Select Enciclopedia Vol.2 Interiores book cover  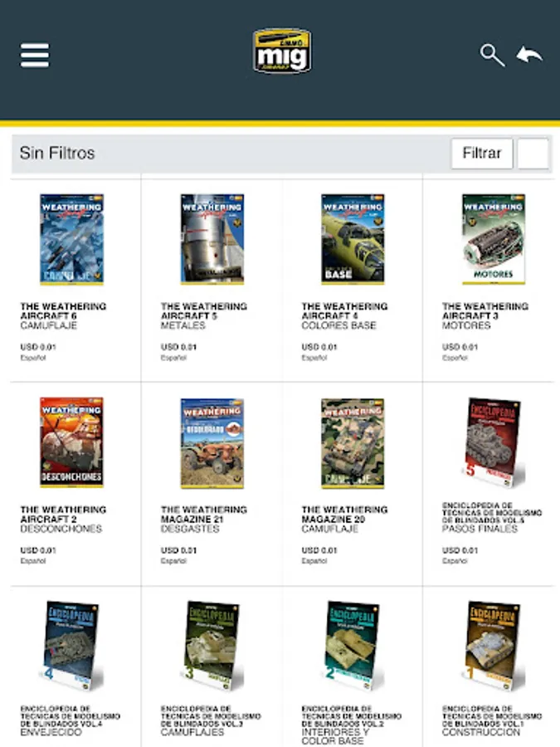point(353,646)
